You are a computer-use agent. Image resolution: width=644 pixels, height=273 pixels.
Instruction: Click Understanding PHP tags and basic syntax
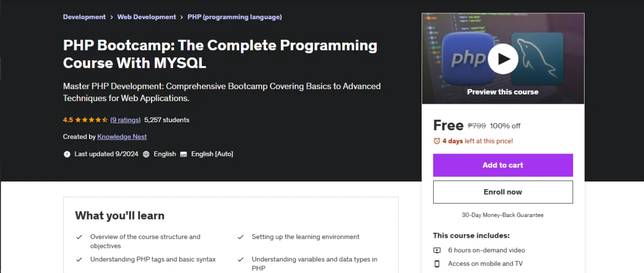click(153, 259)
